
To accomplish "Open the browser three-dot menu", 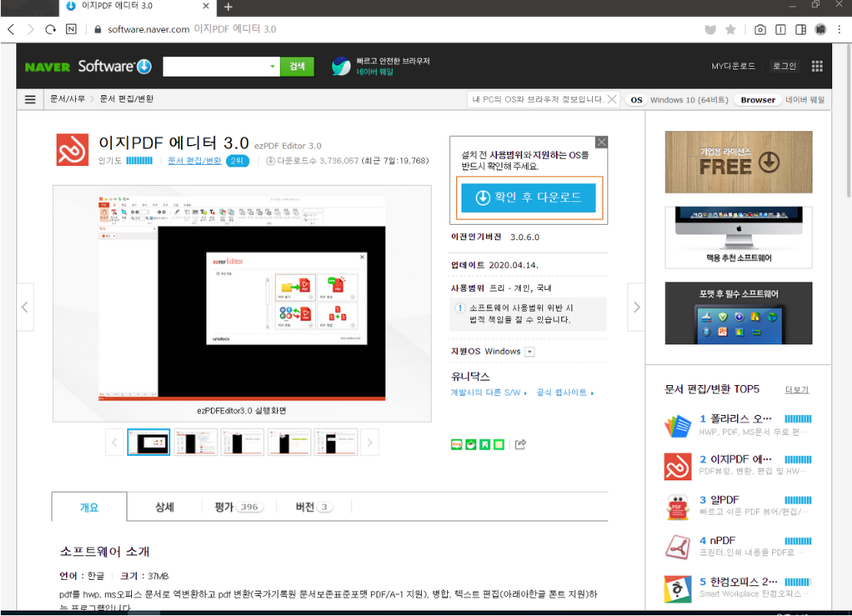I will click(x=840, y=29).
